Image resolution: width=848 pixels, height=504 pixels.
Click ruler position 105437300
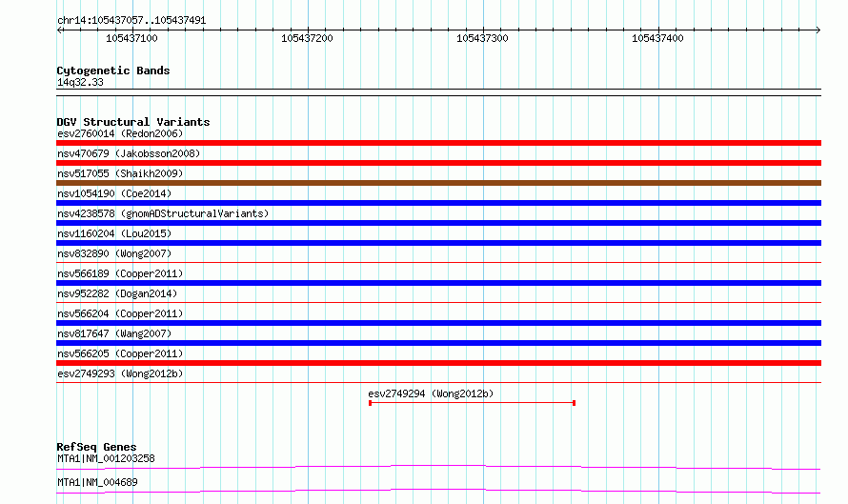(x=482, y=38)
